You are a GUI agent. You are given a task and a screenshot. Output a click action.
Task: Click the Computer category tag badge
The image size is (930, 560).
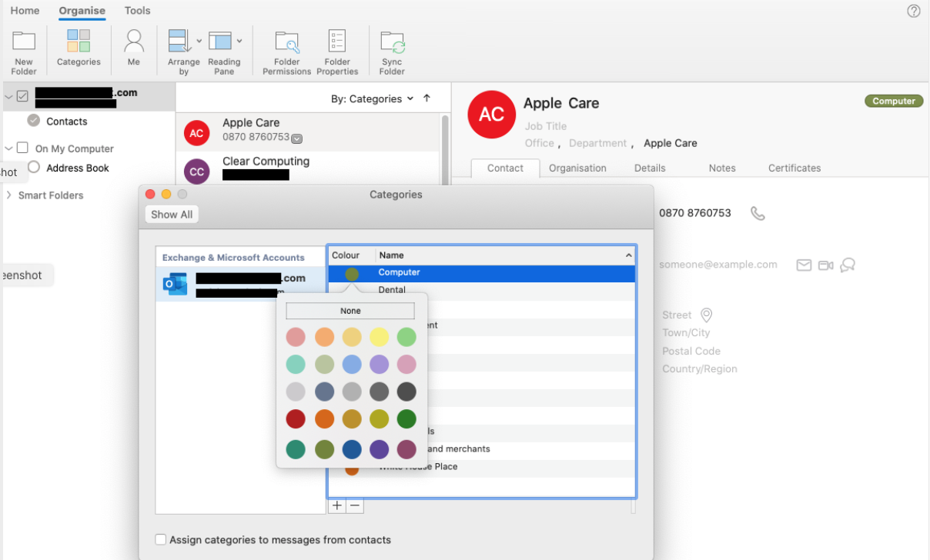(894, 101)
